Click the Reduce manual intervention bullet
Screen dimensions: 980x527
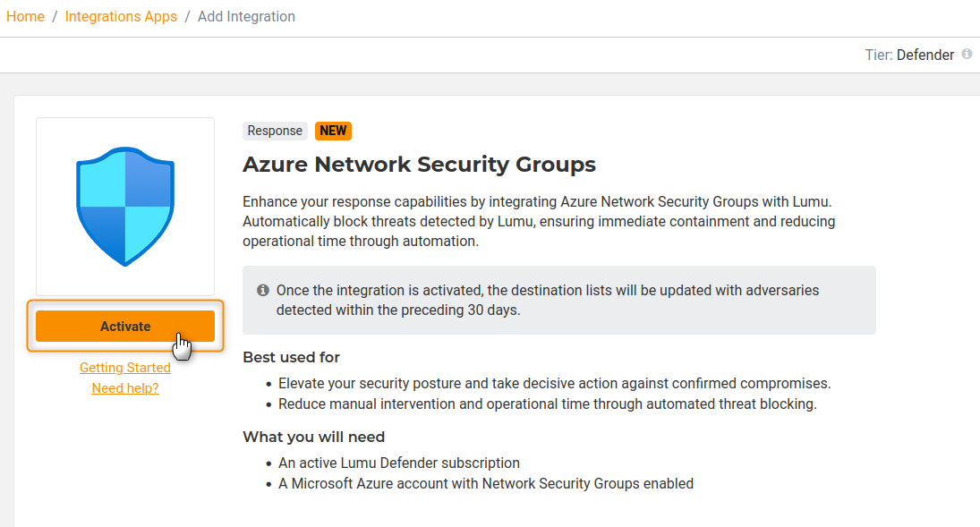(547, 404)
